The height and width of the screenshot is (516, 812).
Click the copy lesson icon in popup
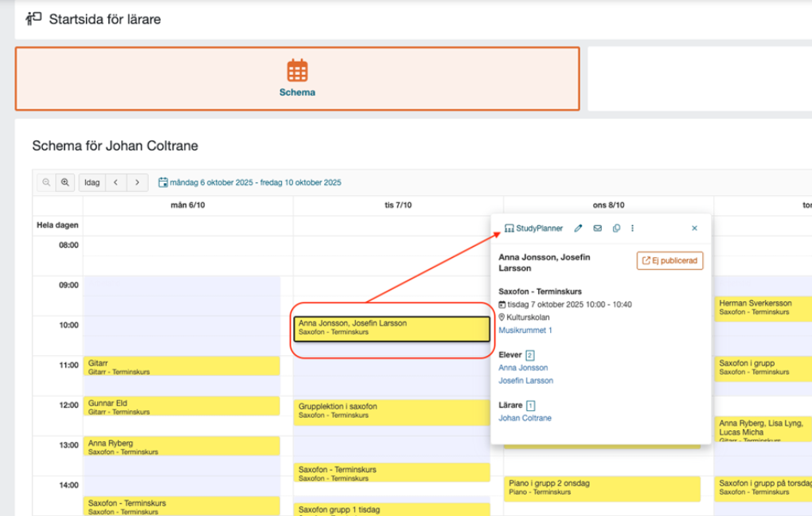(x=616, y=229)
